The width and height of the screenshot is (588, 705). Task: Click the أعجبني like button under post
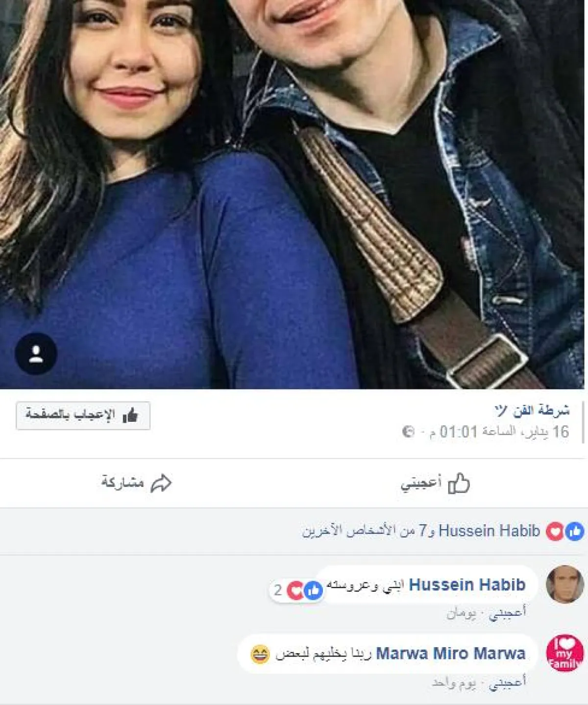click(436, 483)
